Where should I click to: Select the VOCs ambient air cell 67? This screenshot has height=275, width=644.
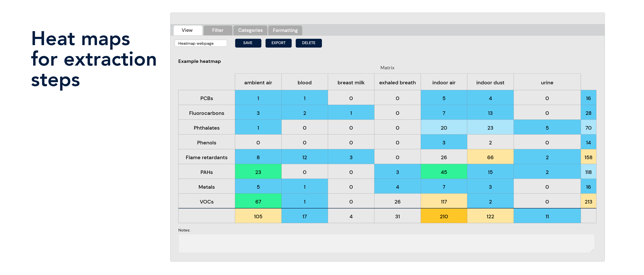click(258, 201)
